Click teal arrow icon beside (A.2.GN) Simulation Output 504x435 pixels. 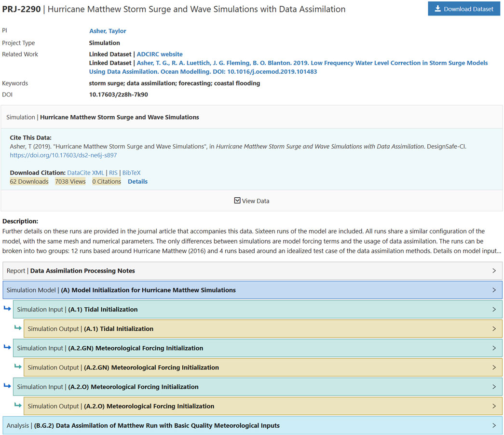(x=18, y=367)
